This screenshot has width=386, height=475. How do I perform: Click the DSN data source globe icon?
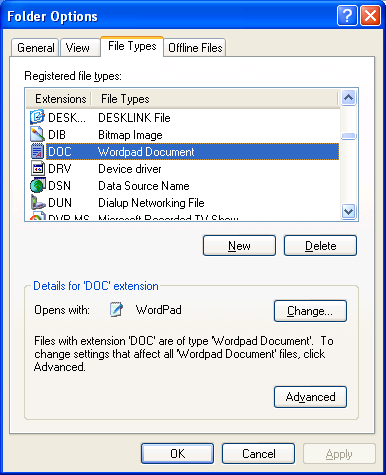point(37,185)
